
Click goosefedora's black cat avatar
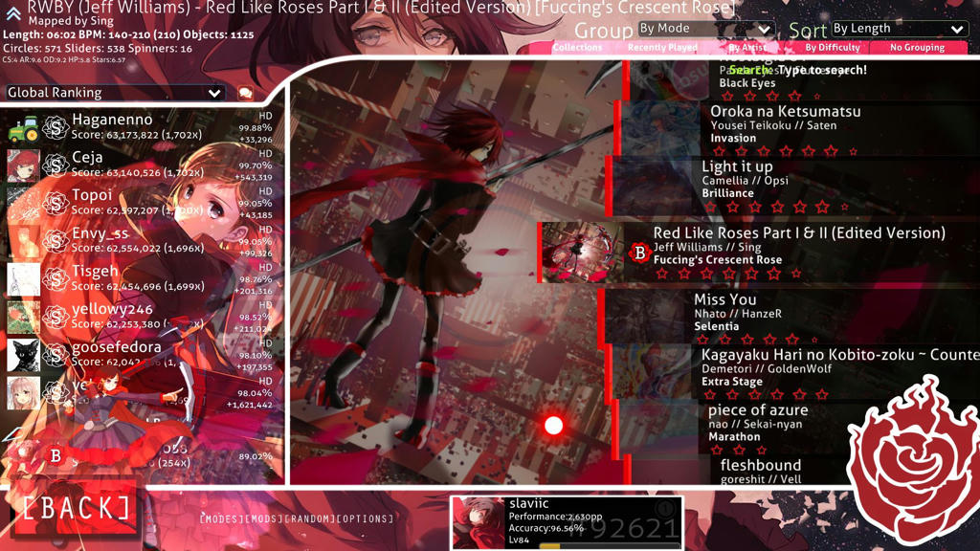click(24, 355)
